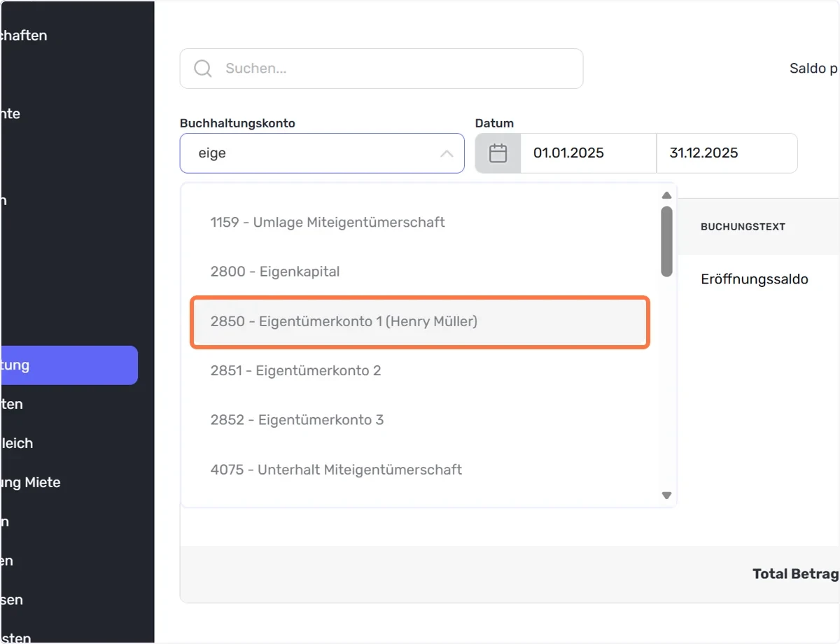This screenshot has height=644, width=840.
Task: Focus the Suchen... search field
Action: tap(381, 69)
